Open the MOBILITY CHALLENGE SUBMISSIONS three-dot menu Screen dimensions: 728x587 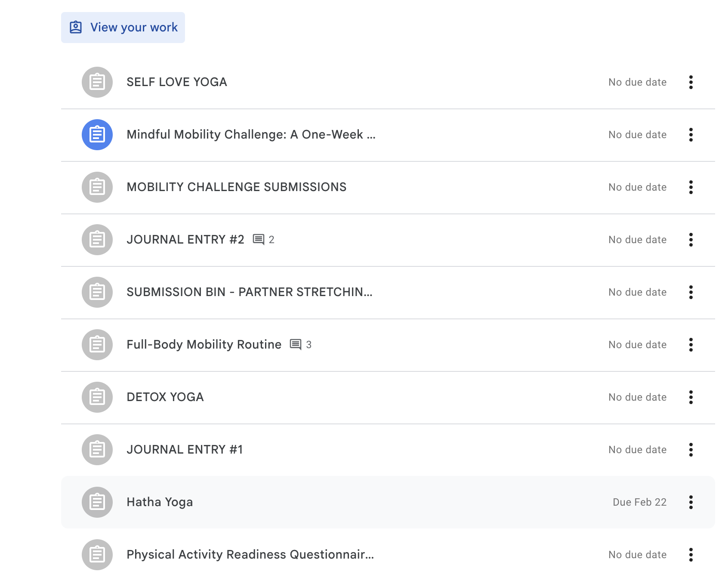(691, 187)
